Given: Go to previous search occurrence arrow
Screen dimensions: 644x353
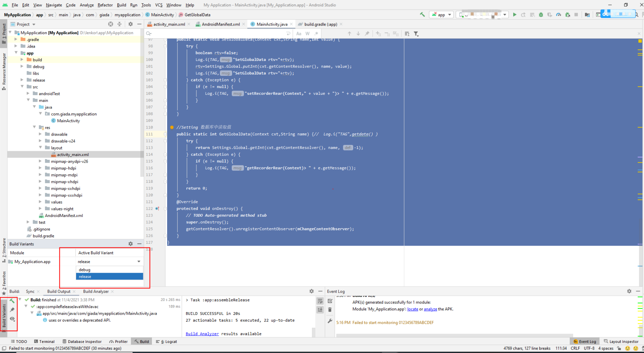Looking at the screenshot, I should pyautogui.click(x=349, y=33).
